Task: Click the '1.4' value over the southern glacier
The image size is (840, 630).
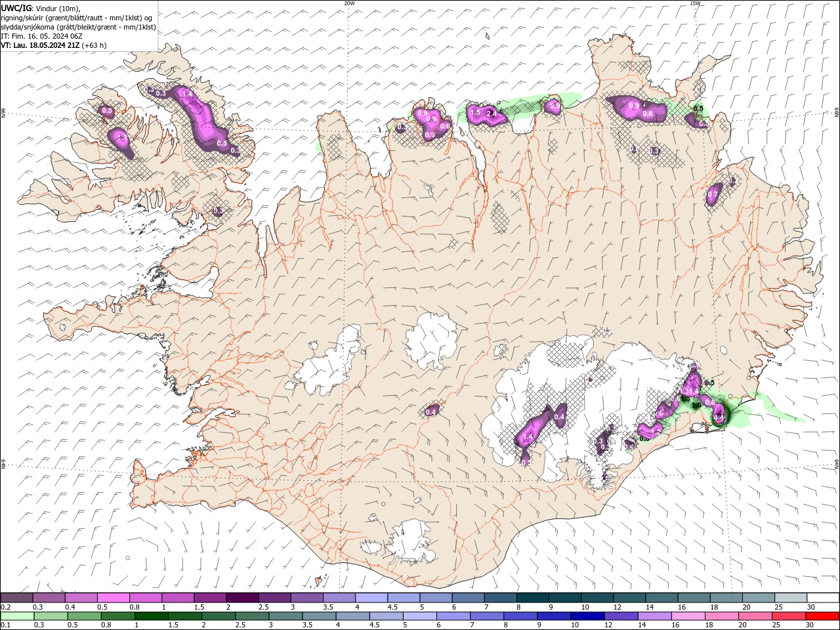Action: [x=527, y=436]
